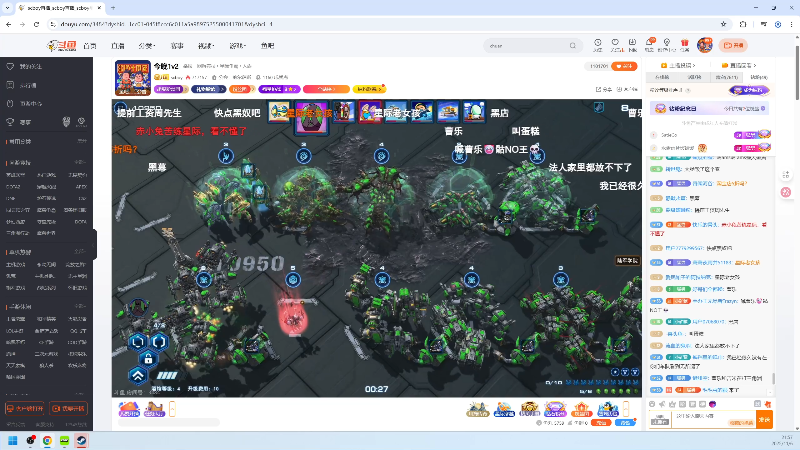The image size is (800, 450).
Task: Go to 赛事 in the top navigation
Action: point(177,46)
